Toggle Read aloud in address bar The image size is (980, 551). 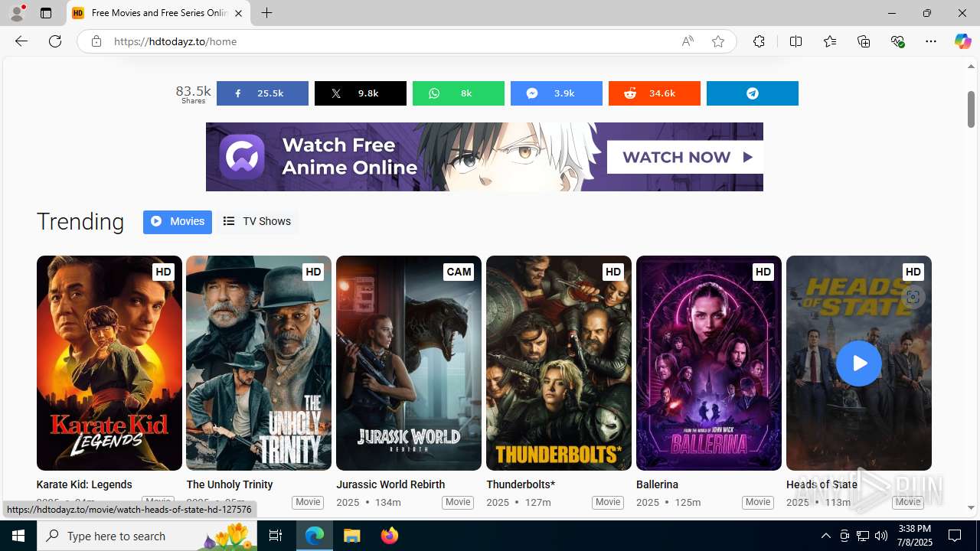click(x=688, y=41)
